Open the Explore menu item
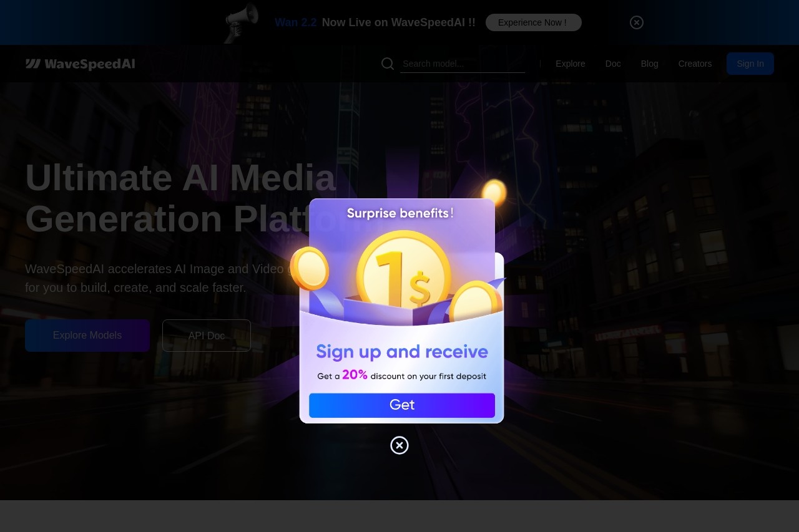 pos(571,64)
